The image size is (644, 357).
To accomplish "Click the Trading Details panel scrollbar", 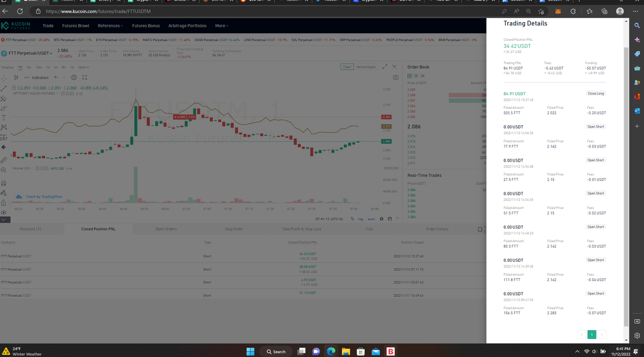I will click(x=626, y=187).
